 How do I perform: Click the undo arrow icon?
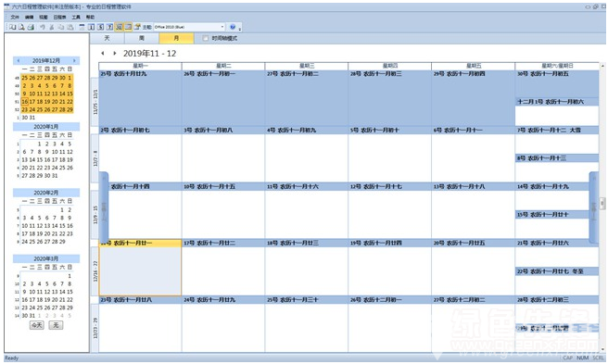tap(43, 27)
